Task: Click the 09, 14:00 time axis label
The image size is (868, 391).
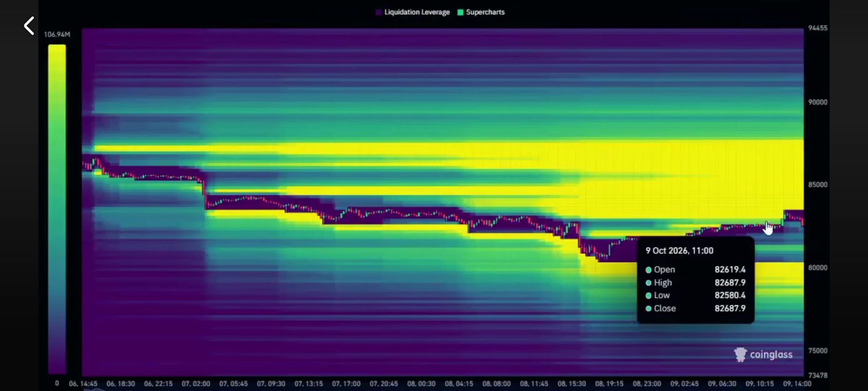Action: 797,384
